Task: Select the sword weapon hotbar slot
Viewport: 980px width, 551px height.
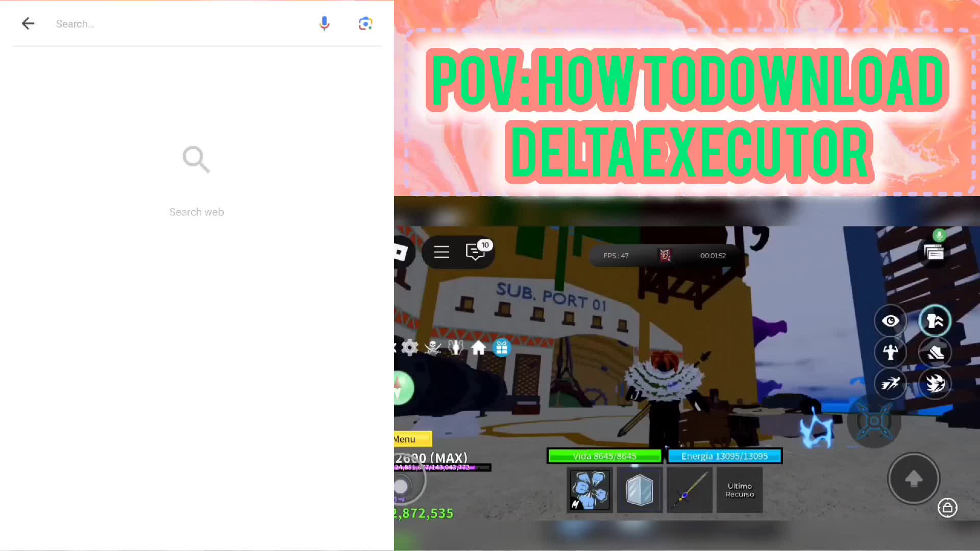Action: (689, 490)
